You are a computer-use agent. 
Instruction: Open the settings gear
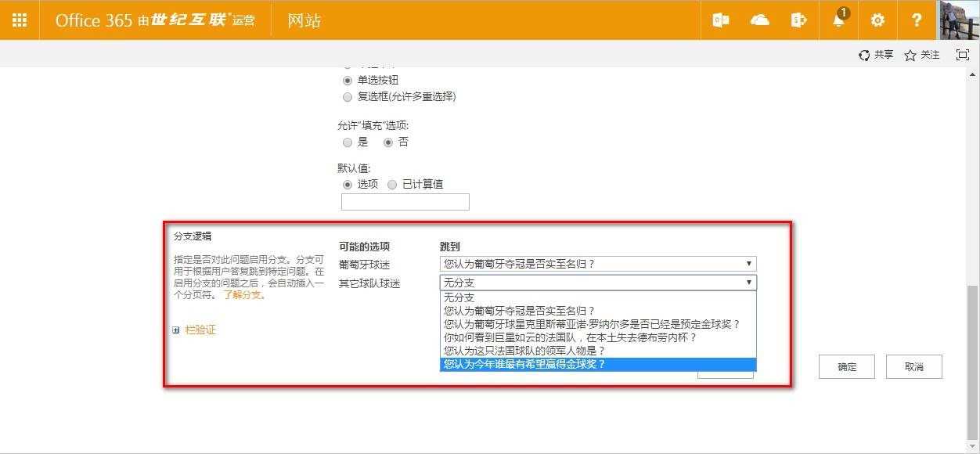(x=877, y=20)
